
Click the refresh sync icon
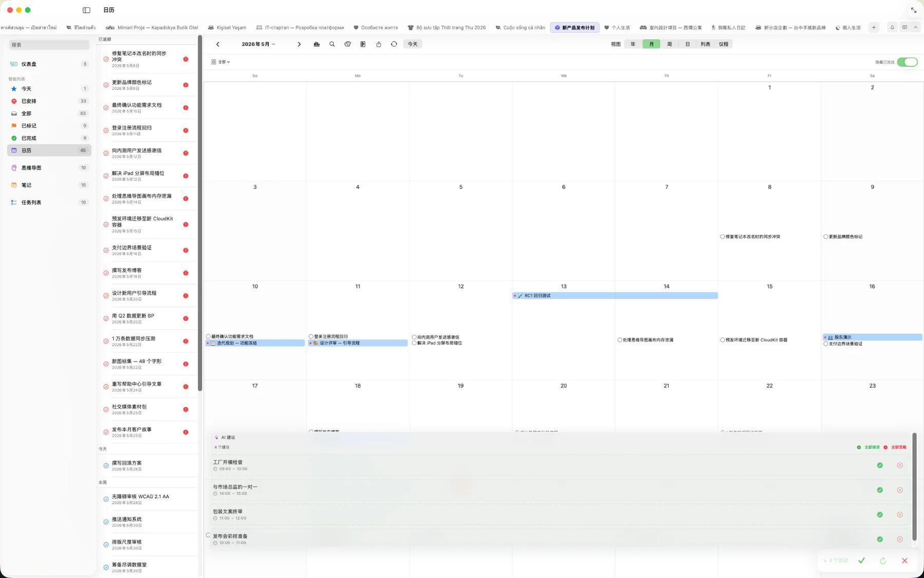click(x=394, y=44)
